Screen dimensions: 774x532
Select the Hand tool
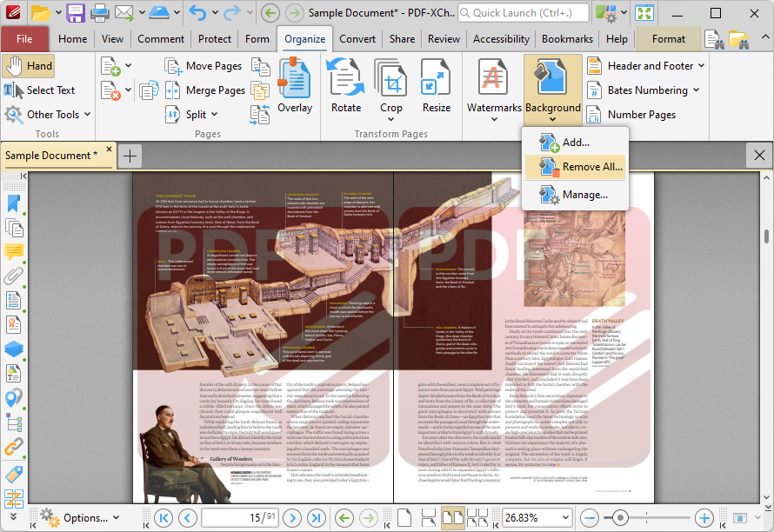(x=28, y=66)
